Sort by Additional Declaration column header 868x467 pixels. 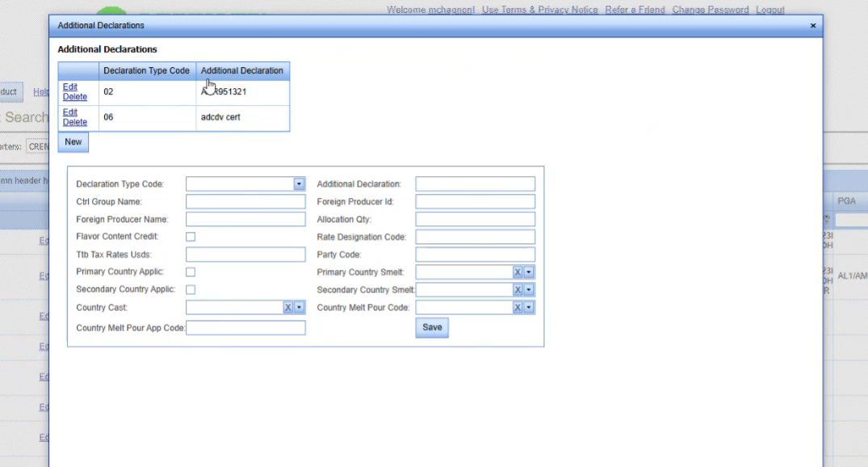point(242,71)
